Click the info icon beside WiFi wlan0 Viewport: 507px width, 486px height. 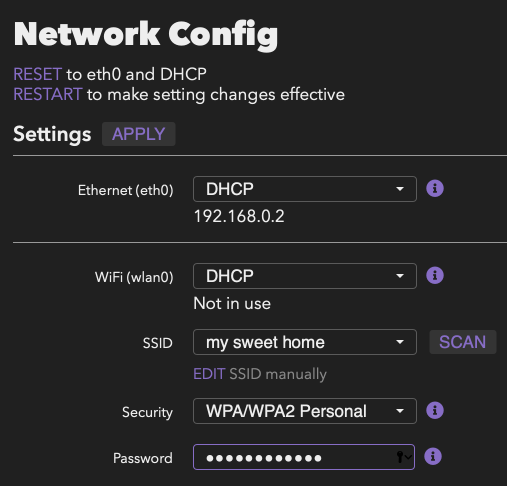coord(435,276)
